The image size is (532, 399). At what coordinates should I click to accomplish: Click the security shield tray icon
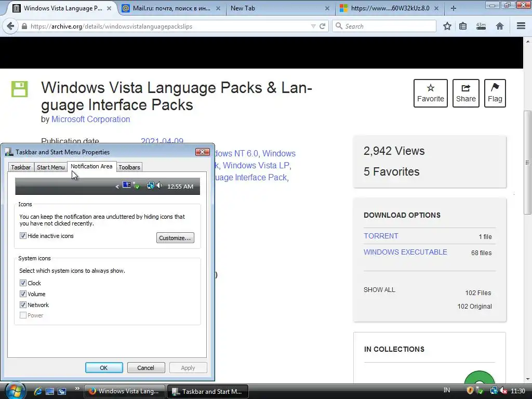[x=470, y=391]
